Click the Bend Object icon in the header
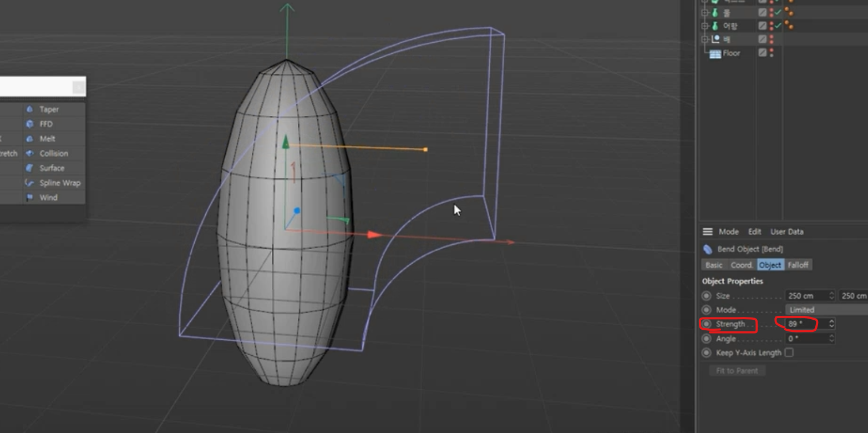Screen dimensions: 868x433 [x=707, y=249]
